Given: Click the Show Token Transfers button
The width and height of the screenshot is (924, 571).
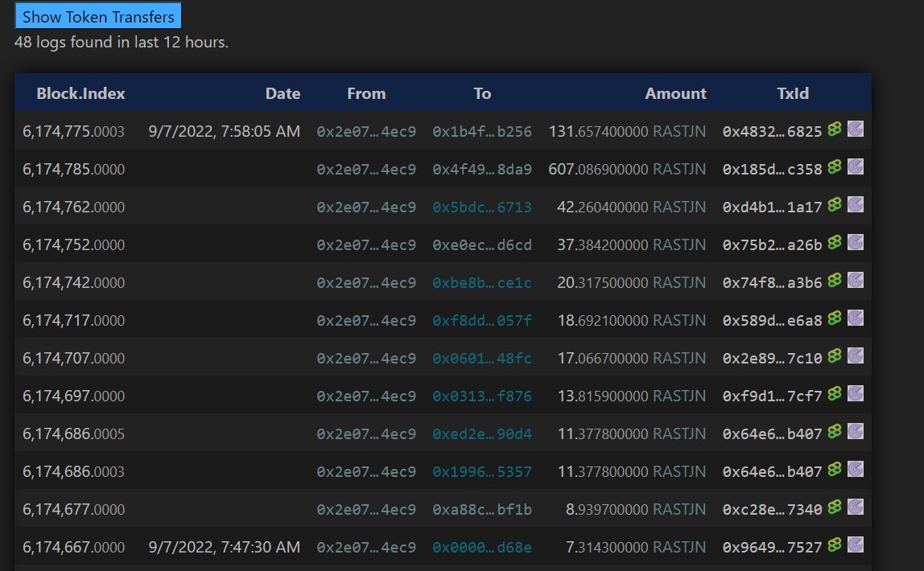Looking at the screenshot, I should tap(98, 16).
